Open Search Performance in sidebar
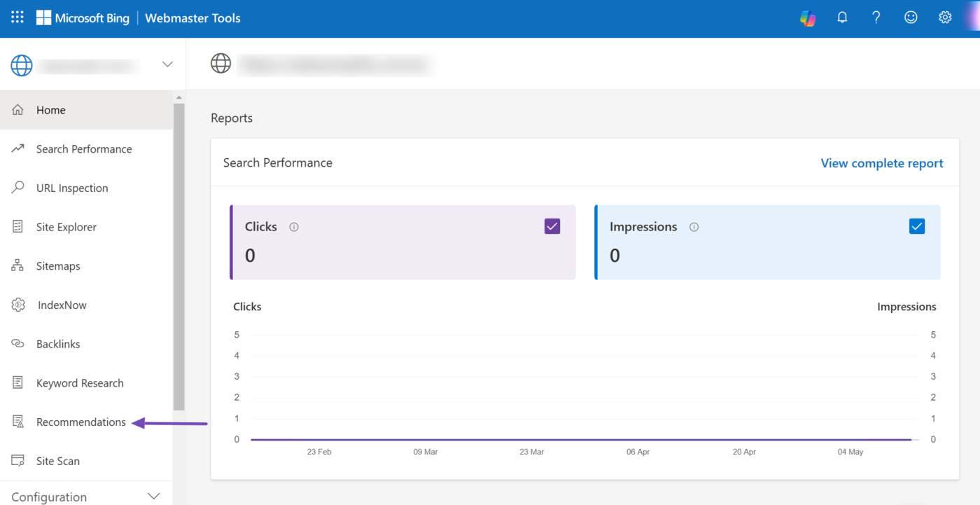This screenshot has height=505, width=980. point(84,149)
